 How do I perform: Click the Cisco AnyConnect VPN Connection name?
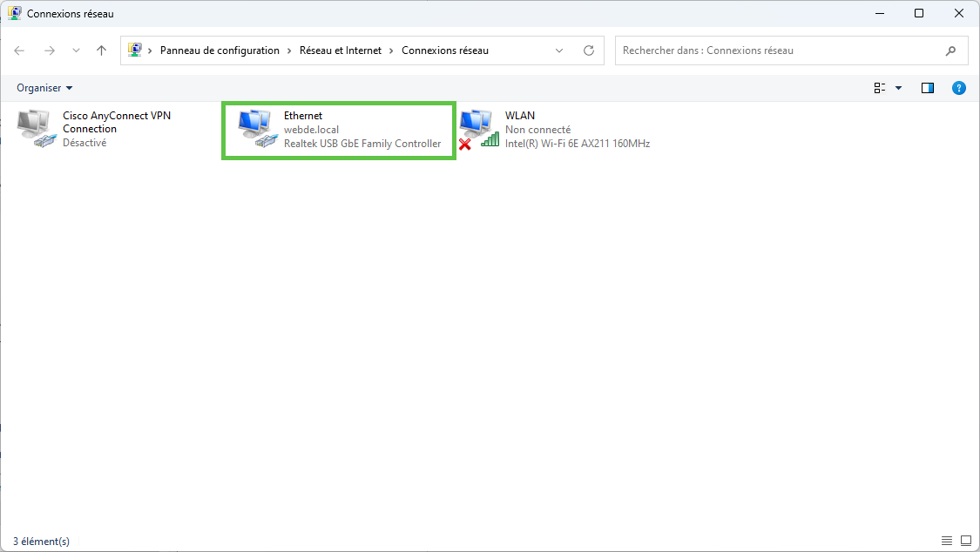(x=117, y=122)
